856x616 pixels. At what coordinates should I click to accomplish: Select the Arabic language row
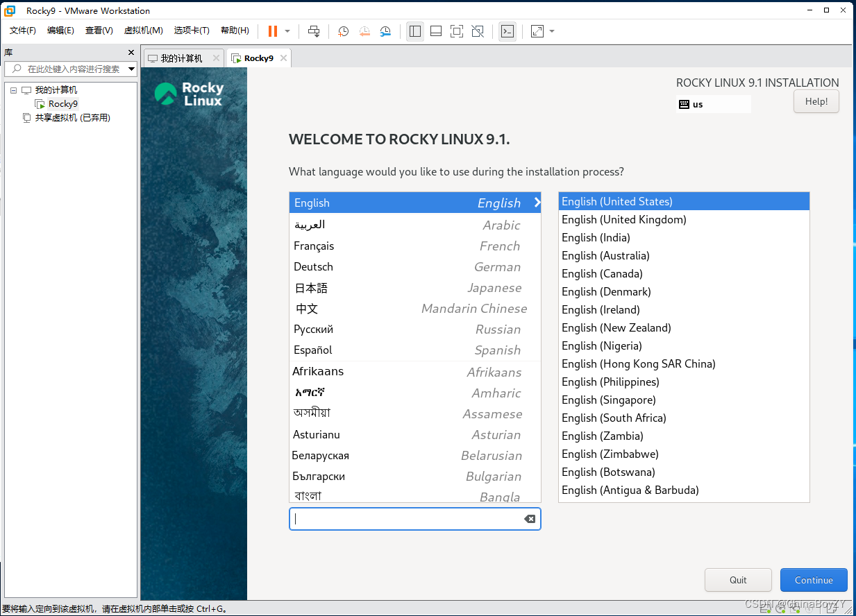[415, 225]
